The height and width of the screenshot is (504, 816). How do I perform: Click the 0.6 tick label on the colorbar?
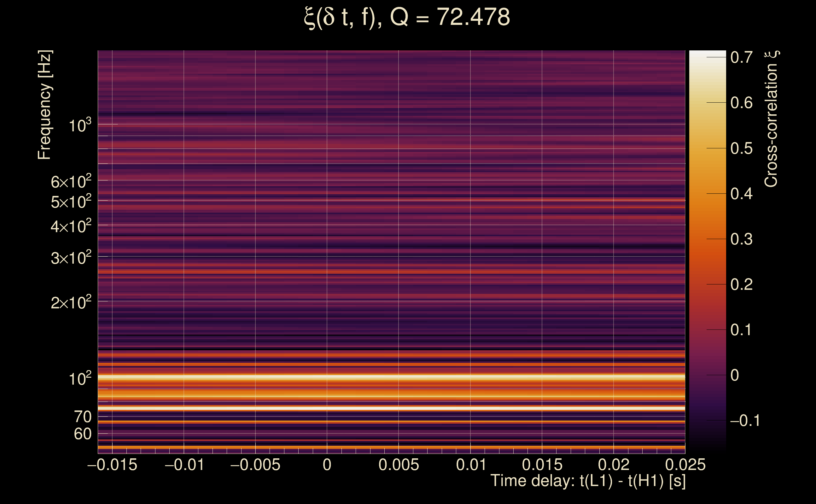741,103
